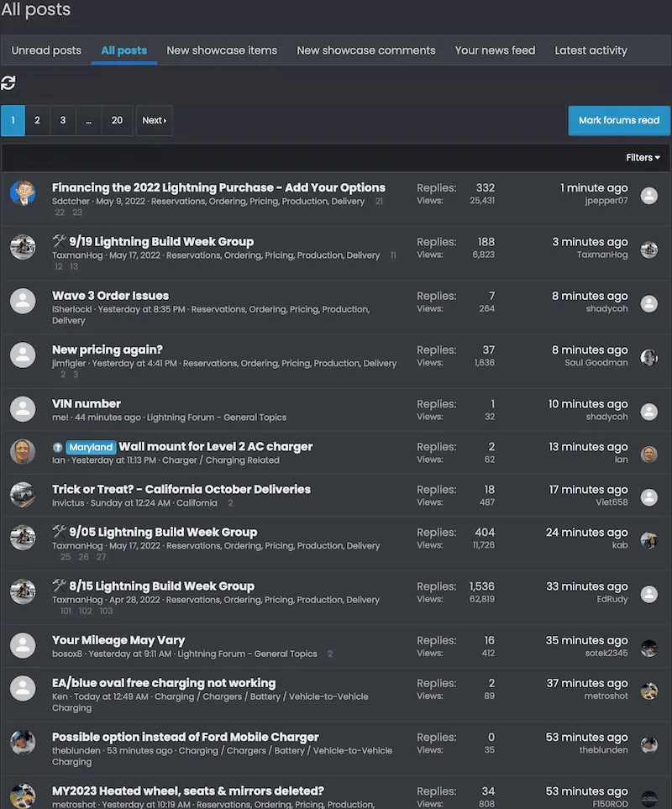Open EA/blue oval free charging not working
This screenshot has width=672, height=809.
pos(164,683)
